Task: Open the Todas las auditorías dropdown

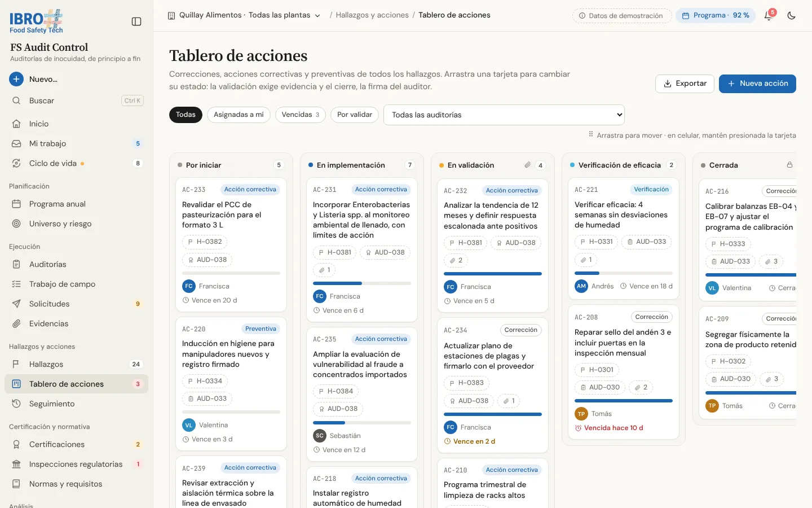Action: click(504, 115)
